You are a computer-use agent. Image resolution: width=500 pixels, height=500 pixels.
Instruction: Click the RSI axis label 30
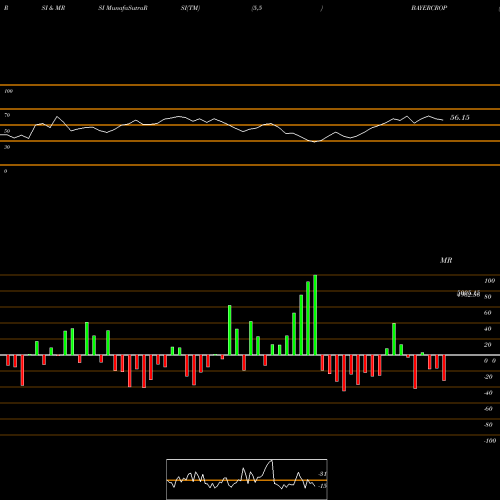click(x=7, y=147)
